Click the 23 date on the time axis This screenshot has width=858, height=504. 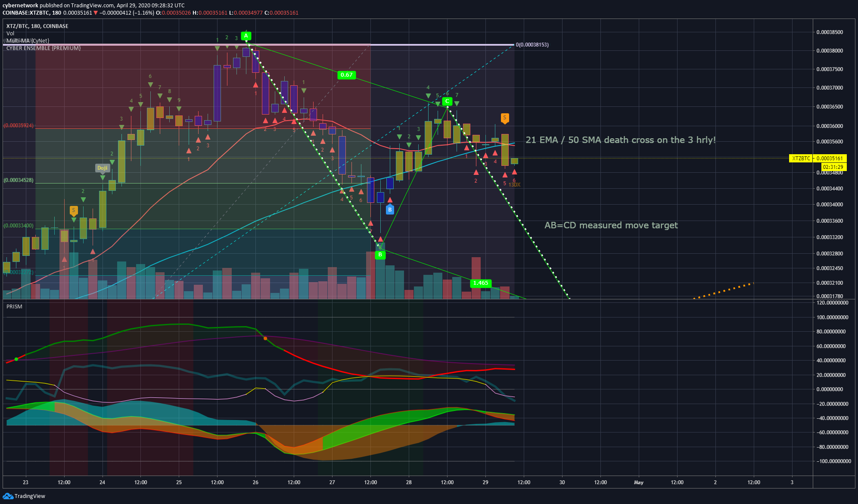pos(25,482)
